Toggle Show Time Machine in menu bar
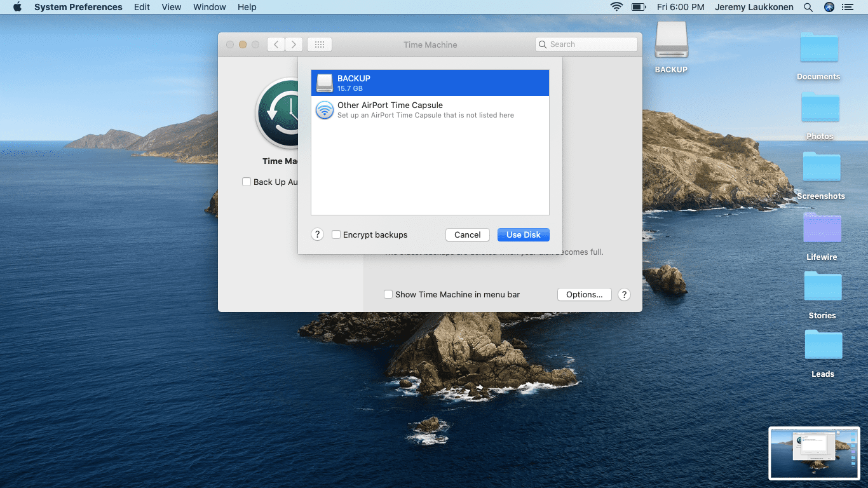Image resolution: width=868 pixels, height=488 pixels. click(388, 294)
